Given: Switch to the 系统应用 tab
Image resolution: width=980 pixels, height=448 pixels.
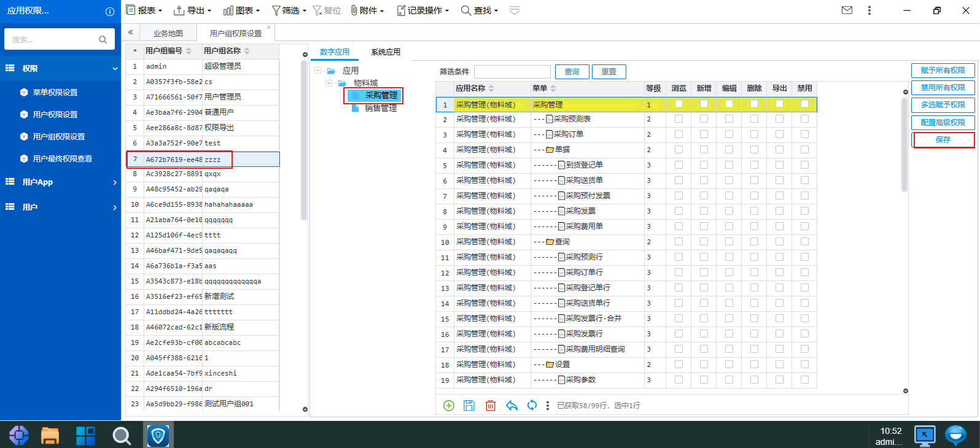Looking at the screenshot, I should coord(386,52).
